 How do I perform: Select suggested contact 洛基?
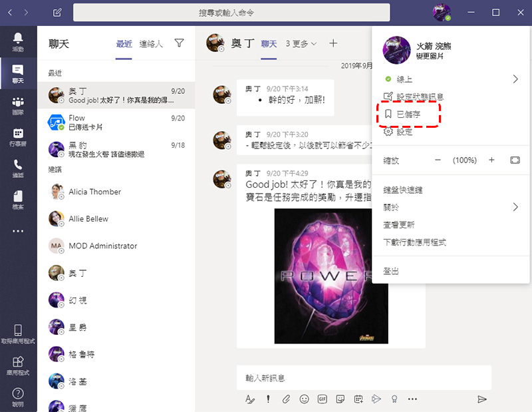(116, 381)
